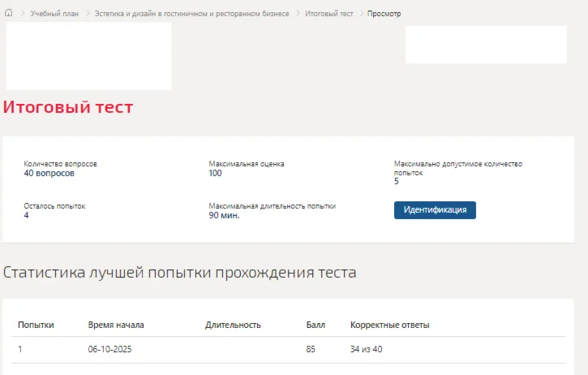The height and width of the screenshot is (375, 588).
Task: Select attempt number 1 in the table
Action: 20,349
